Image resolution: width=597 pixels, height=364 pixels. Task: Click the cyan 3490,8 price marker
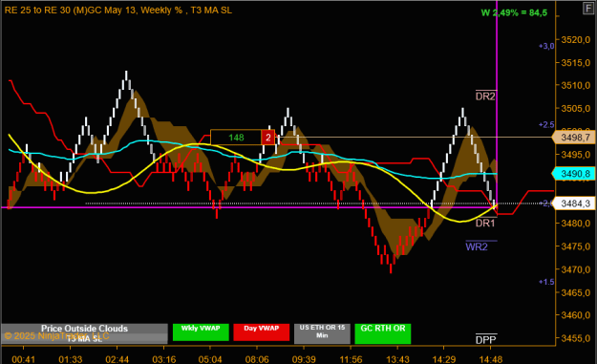pyautogui.click(x=574, y=174)
